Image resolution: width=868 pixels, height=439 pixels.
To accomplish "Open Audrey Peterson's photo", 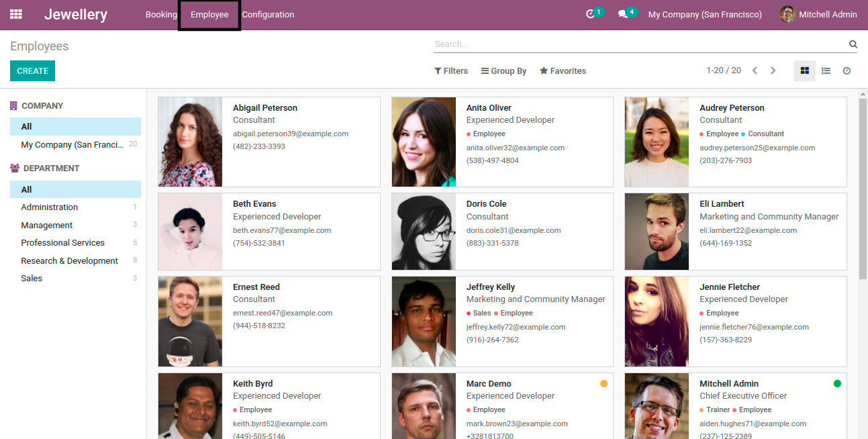I will [x=657, y=142].
